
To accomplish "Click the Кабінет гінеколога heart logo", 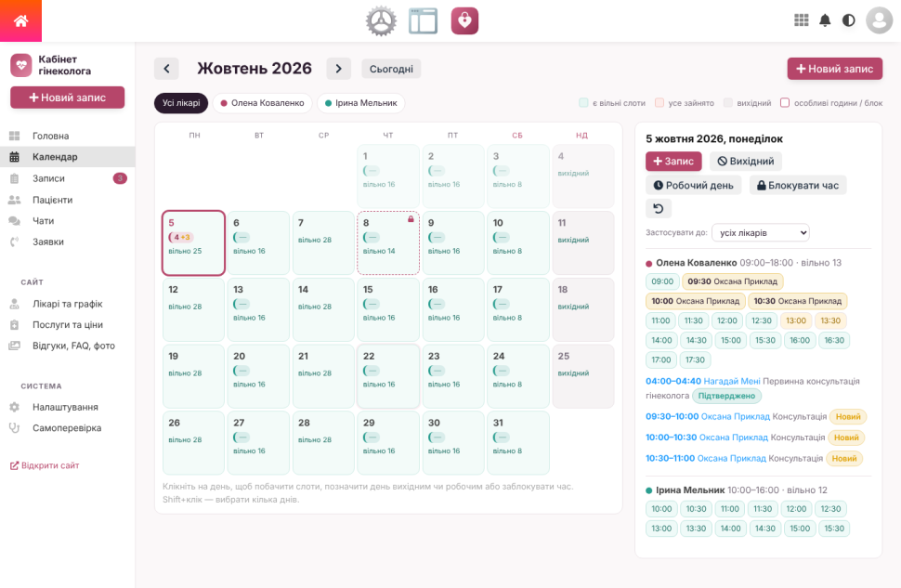I will 21,65.
